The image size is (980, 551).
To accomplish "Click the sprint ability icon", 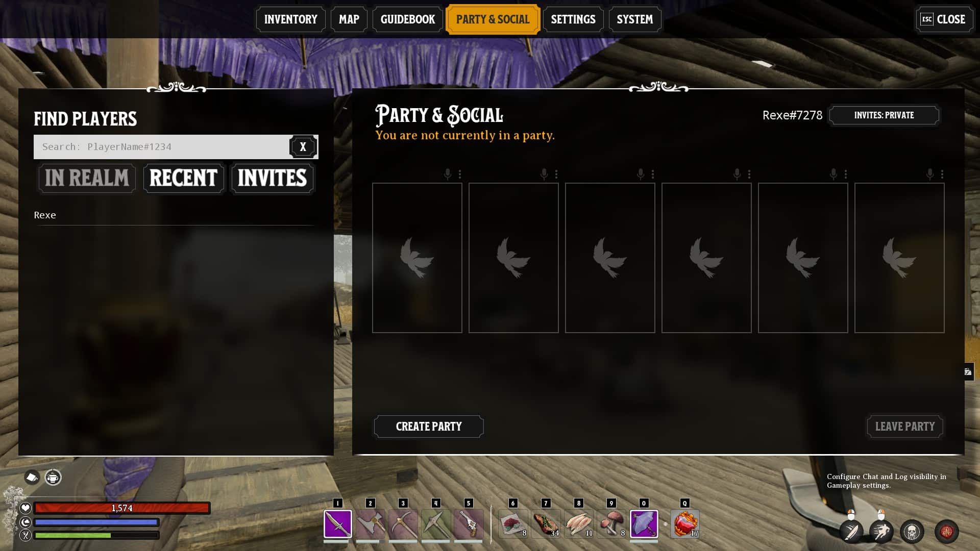I will tap(881, 532).
